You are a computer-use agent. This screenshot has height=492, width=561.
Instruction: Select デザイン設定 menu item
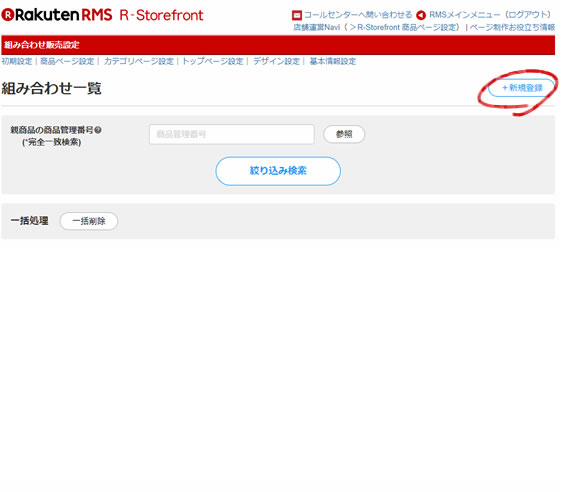coord(276,61)
